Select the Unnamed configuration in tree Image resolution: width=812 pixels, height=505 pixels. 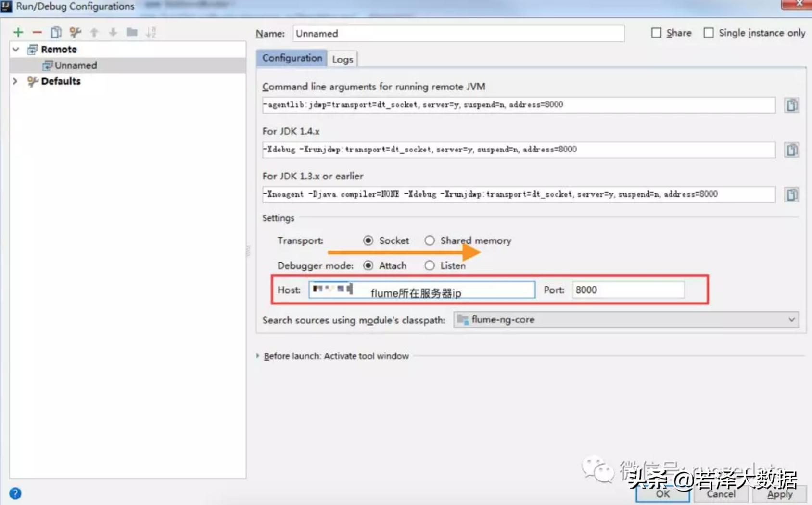tap(127, 65)
